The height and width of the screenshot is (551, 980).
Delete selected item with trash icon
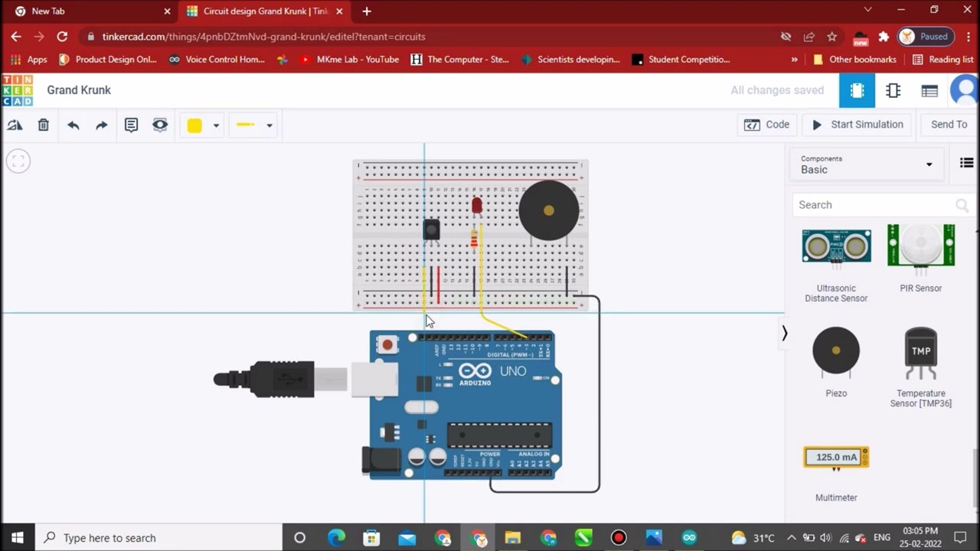click(x=44, y=125)
